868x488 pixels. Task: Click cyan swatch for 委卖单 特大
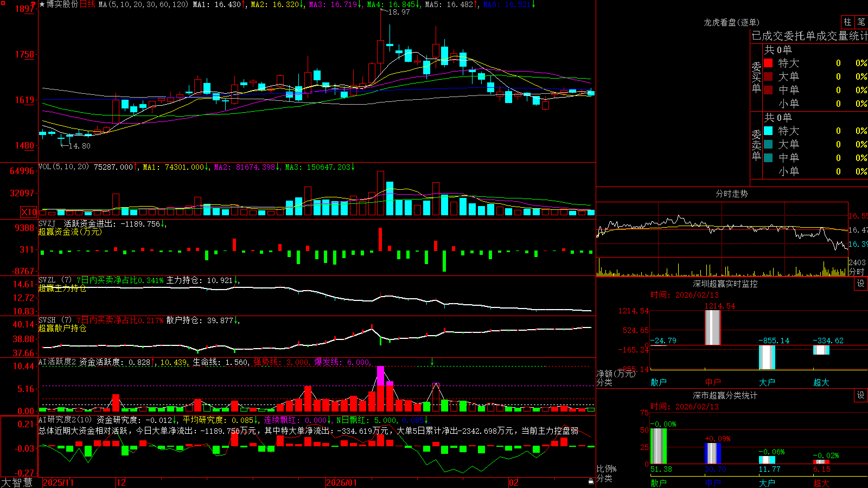(768, 131)
